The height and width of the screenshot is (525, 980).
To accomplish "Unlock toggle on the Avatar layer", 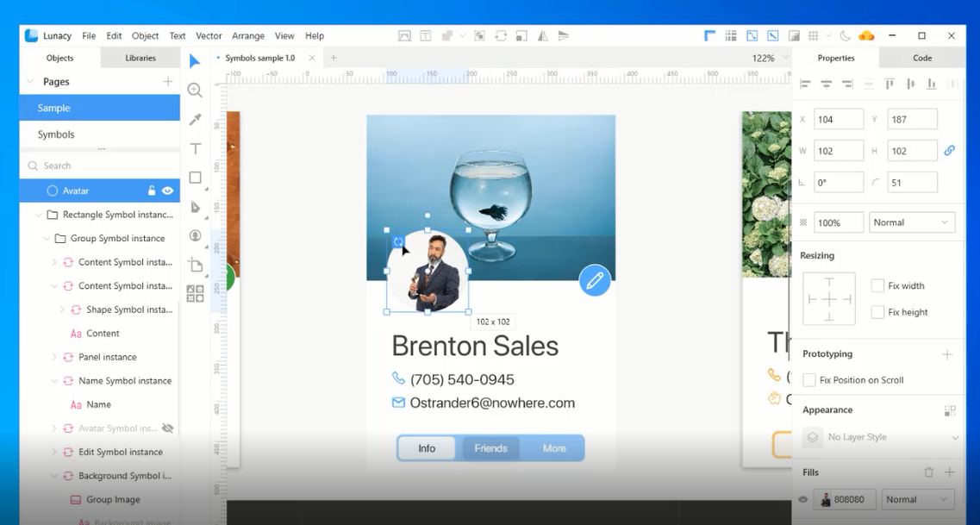I will [151, 191].
